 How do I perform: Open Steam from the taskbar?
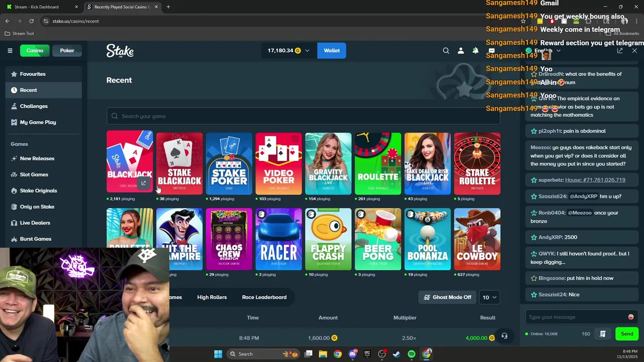[396, 354]
